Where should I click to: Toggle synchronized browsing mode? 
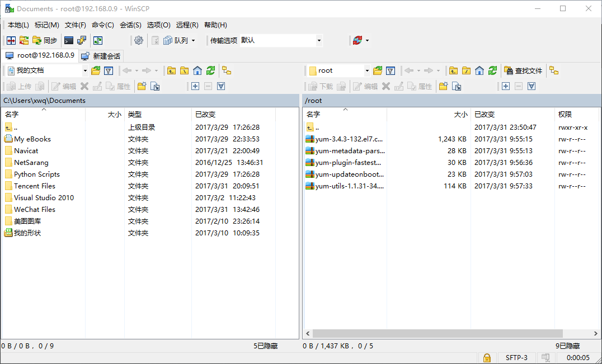[x=97, y=40]
